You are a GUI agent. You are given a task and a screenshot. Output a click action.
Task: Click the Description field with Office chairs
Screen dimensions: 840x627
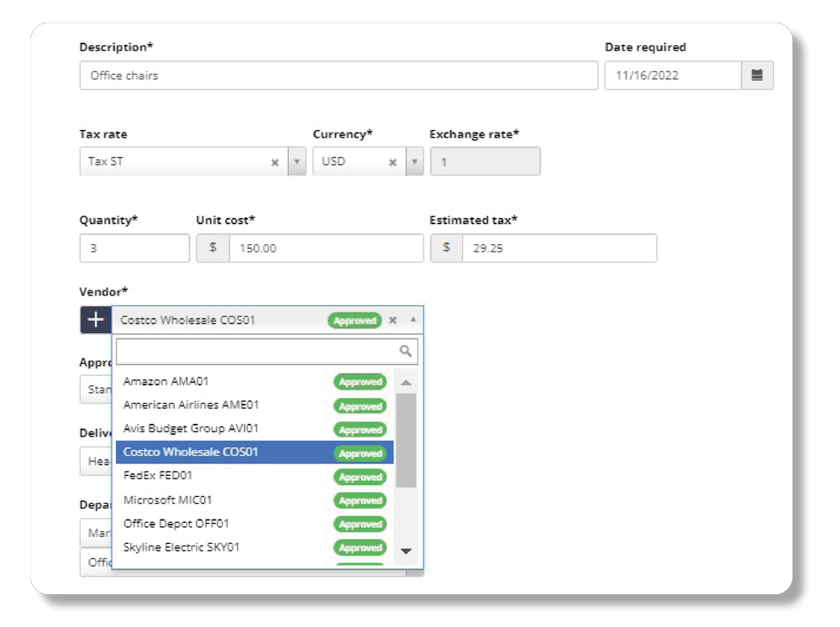pos(339,75)
